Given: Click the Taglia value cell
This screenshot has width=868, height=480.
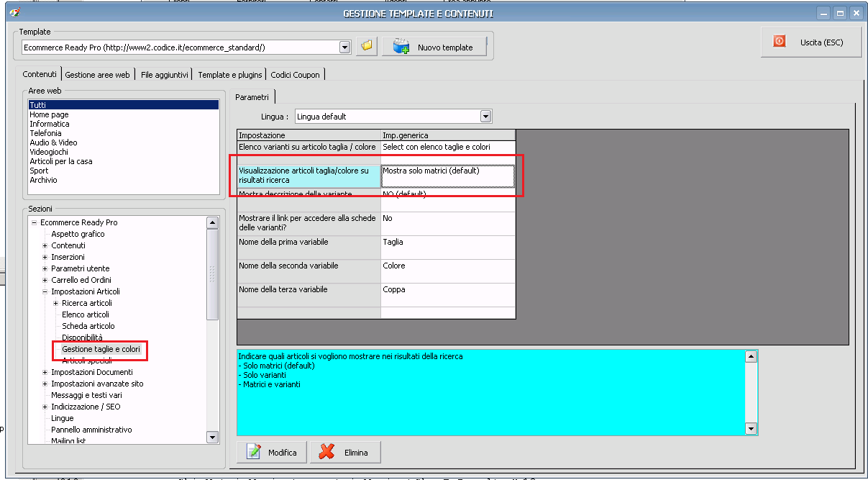Looking at the screenshot, I should (448, 248).
